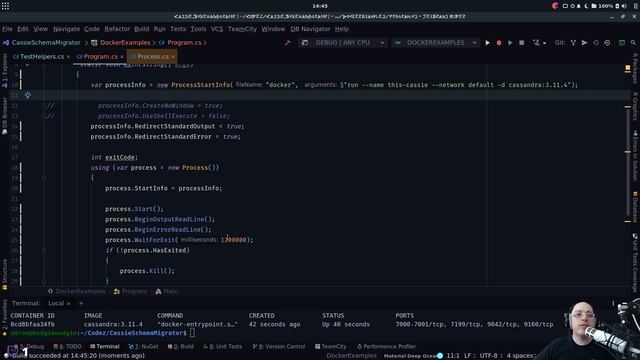Open Search Everywhere with the magnifier icon
The height and width of the screenshot is (360, 640).
(633, 42)
